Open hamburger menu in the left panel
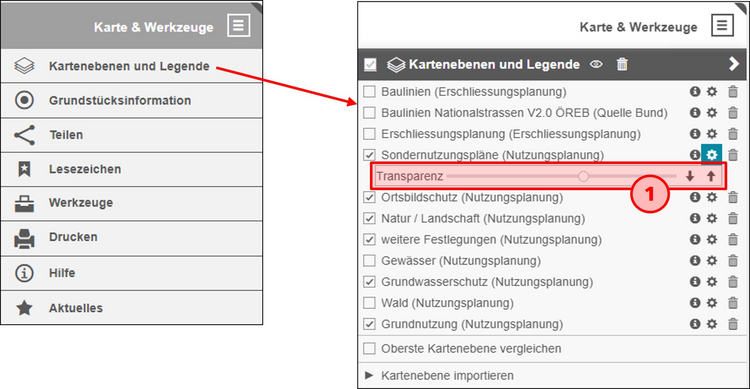The width and height of the screenshot is (750, 389). (x=238, y=25)
